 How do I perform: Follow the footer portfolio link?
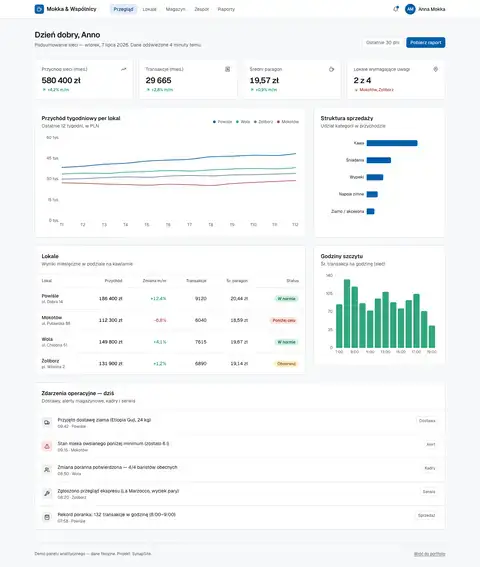point(429,554)
